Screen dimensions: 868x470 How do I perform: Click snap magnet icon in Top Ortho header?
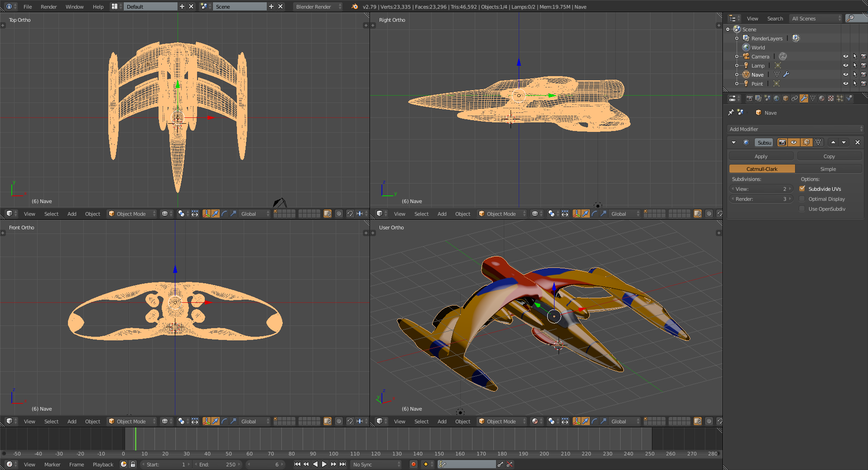350,213
